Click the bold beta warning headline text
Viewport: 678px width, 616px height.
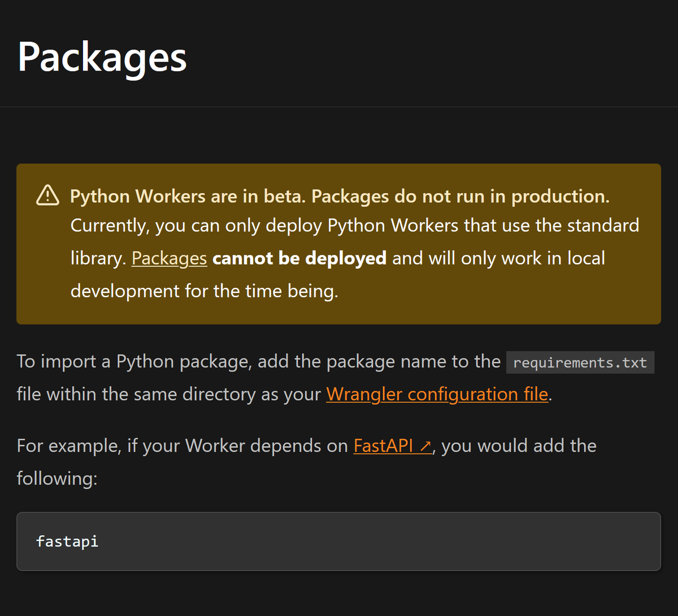point(339,196)
